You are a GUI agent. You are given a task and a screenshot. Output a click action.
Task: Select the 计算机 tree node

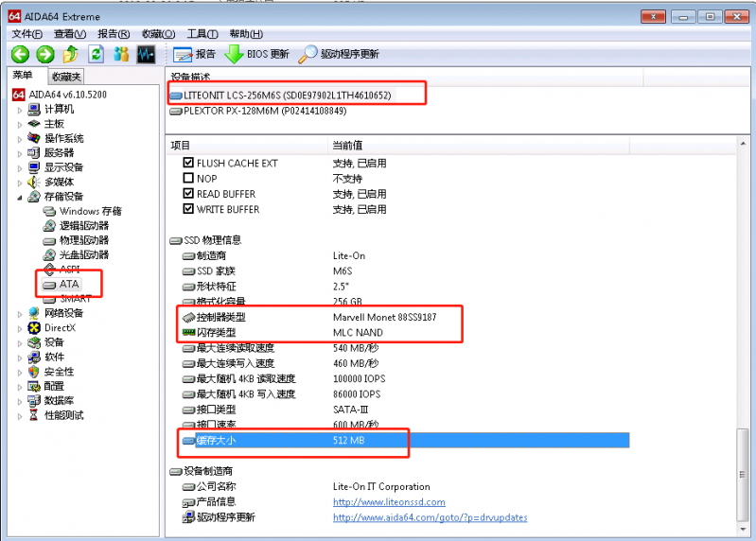click(x=51, y=110)
